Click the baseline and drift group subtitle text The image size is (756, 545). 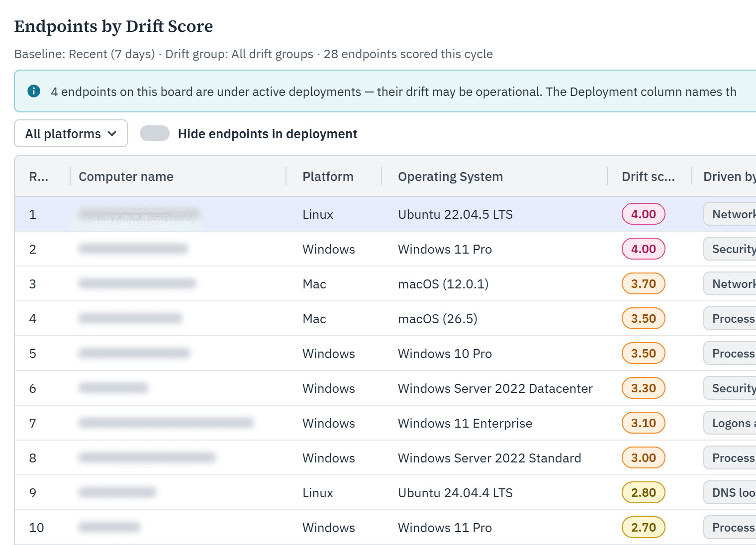pyautogui.click(x=254, y=54)
